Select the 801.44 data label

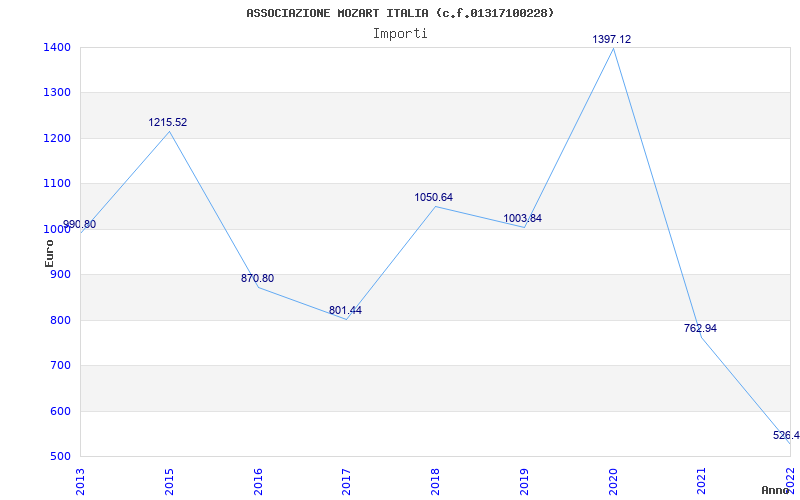345,310
